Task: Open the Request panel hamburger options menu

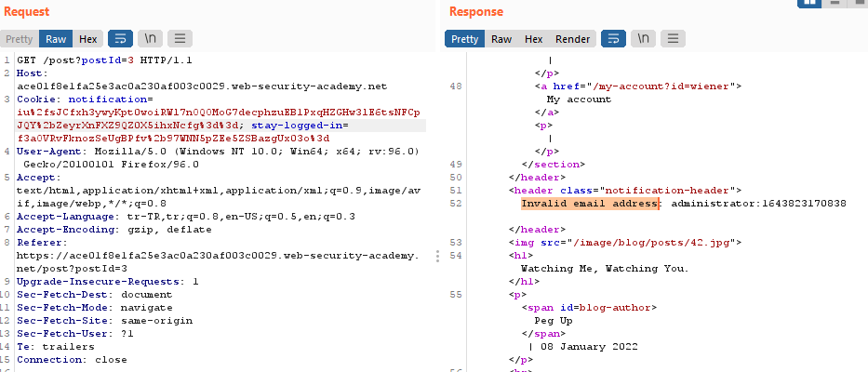Action: coord(180,39)
